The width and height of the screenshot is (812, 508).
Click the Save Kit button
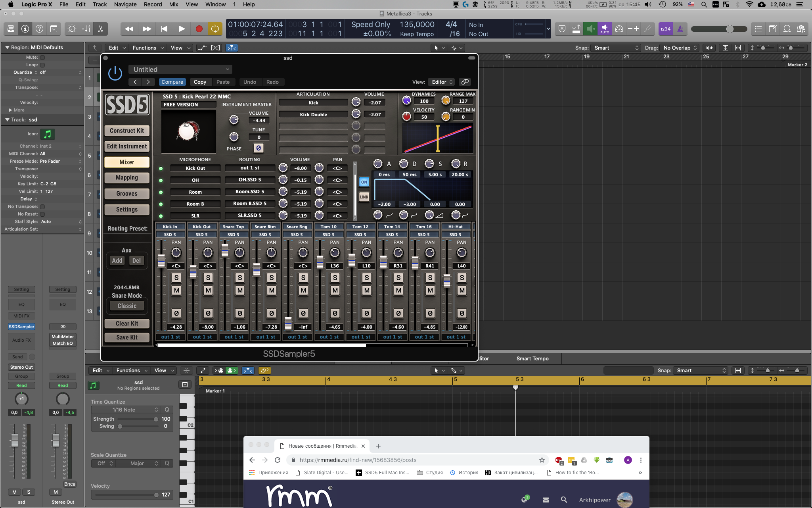tap(127, 337)
